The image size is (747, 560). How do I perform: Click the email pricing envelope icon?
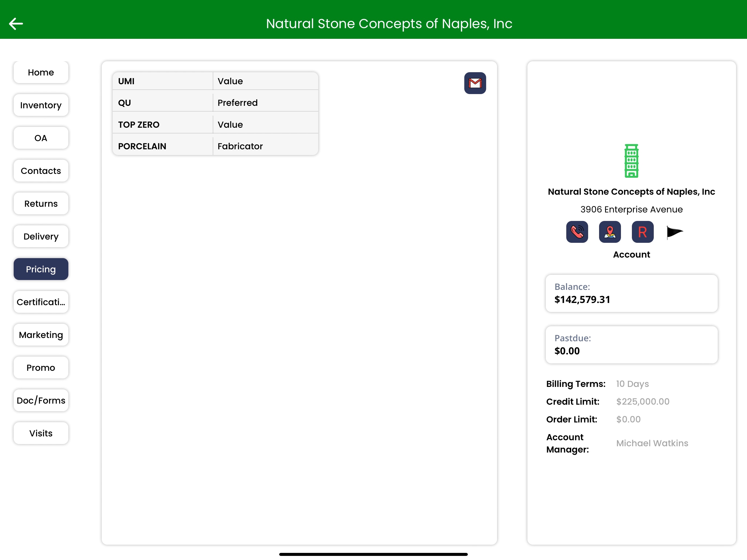pos(475,83)
